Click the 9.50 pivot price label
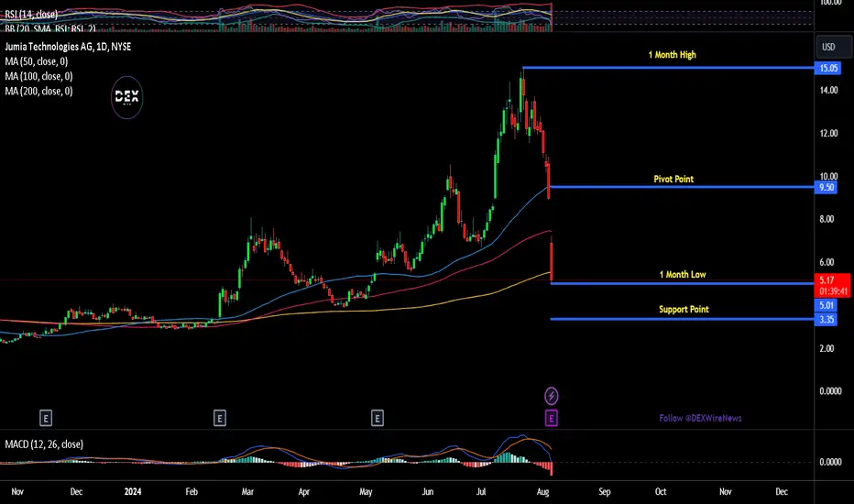This screenshot has height=504, width=854. point(827,188)
